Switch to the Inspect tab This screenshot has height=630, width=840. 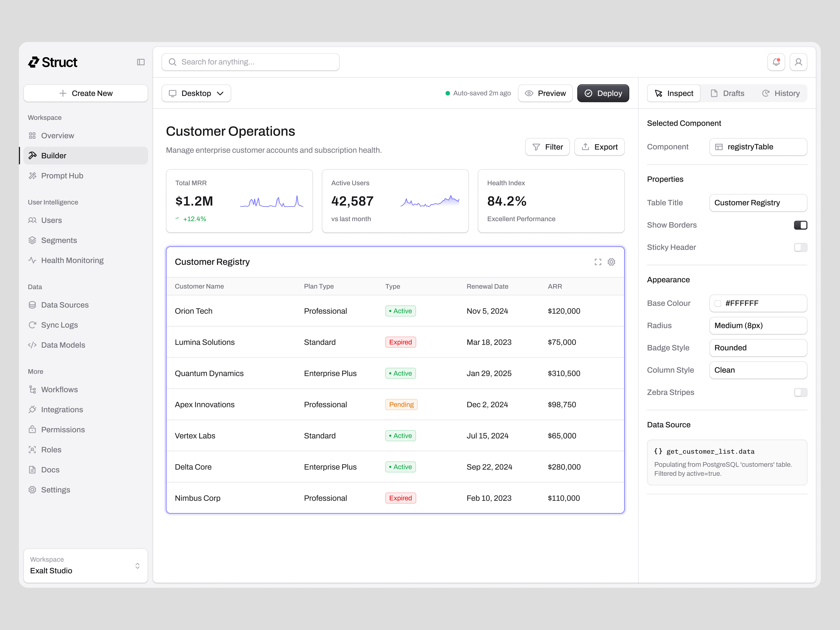point(674,93)
